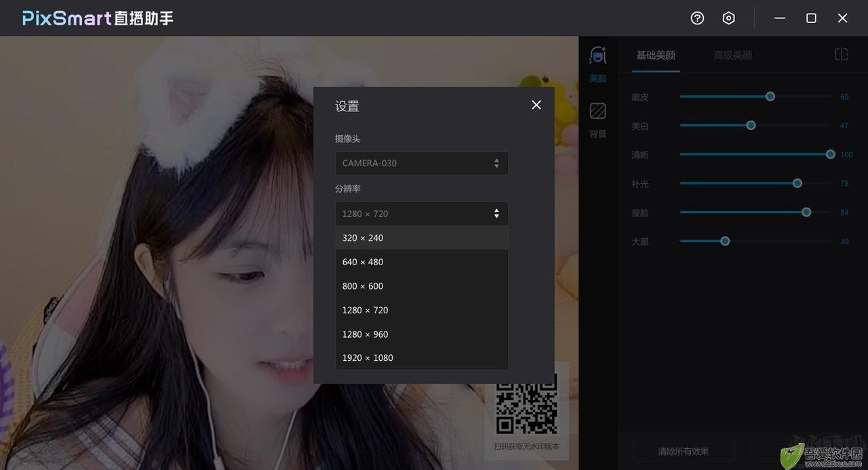Click the 美白 value 47
The height and width of the screenshot is (470, 868).
pos(844,126)
